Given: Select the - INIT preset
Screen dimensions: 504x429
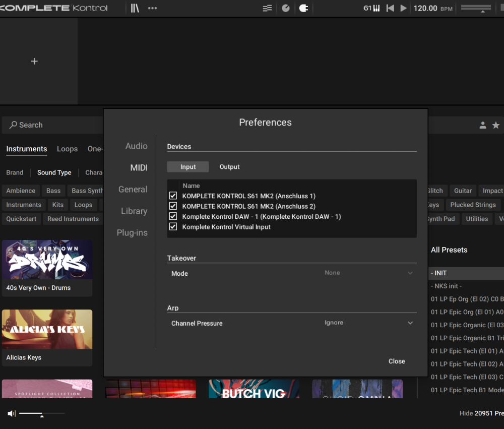Looking at the screenshot, I should [466, 273].
